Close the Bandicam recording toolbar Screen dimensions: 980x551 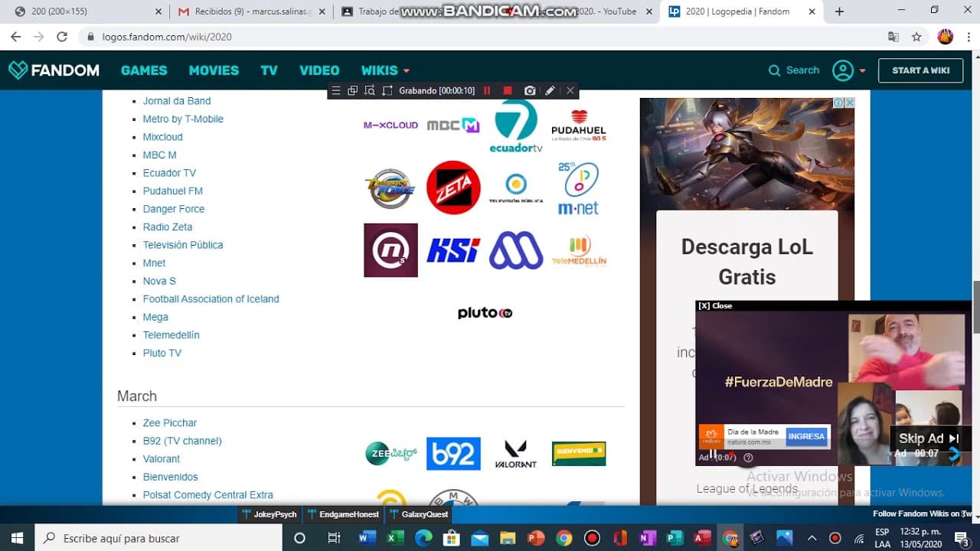point(570,90)
